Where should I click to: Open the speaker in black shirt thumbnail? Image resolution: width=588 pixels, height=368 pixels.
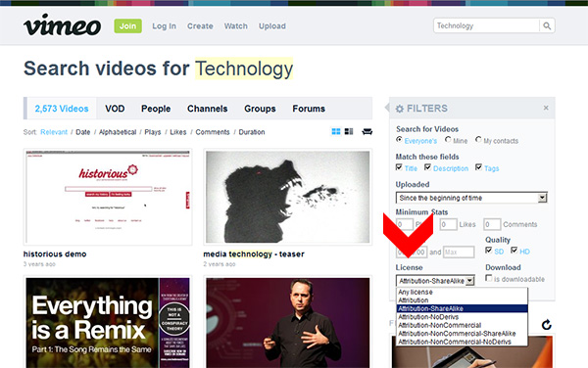[287, 322]
